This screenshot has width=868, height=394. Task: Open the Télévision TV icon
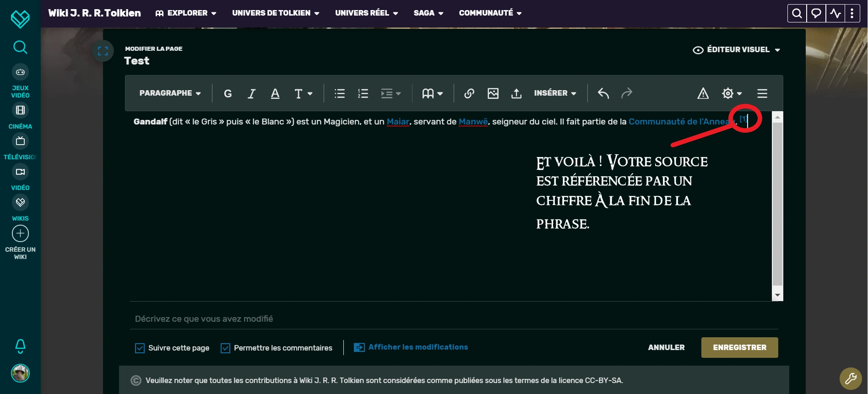20,141
